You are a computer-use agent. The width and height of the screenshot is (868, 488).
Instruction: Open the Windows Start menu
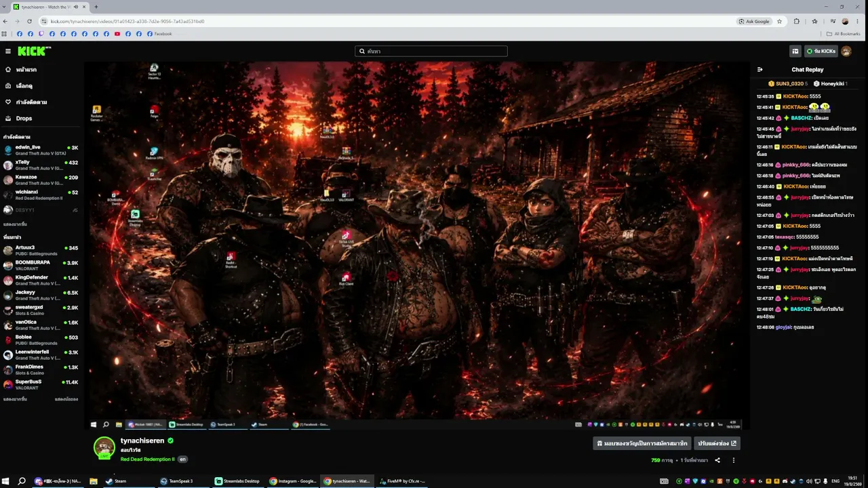point(5,481)
